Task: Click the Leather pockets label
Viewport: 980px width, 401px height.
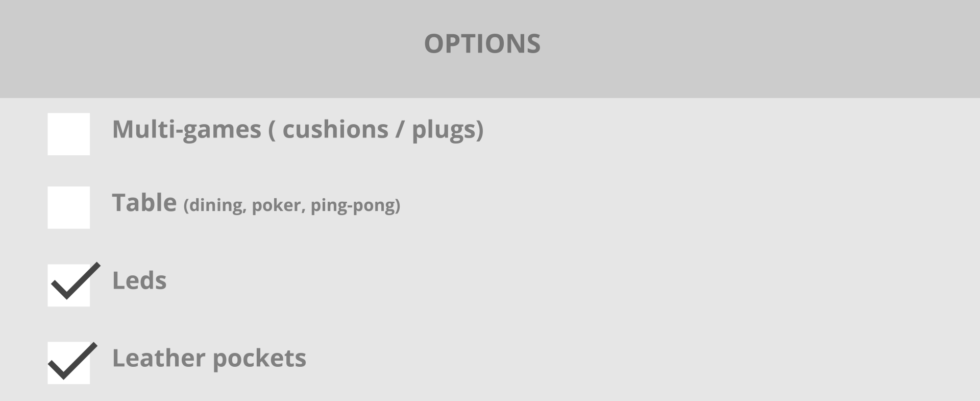Action: point(209,358)
